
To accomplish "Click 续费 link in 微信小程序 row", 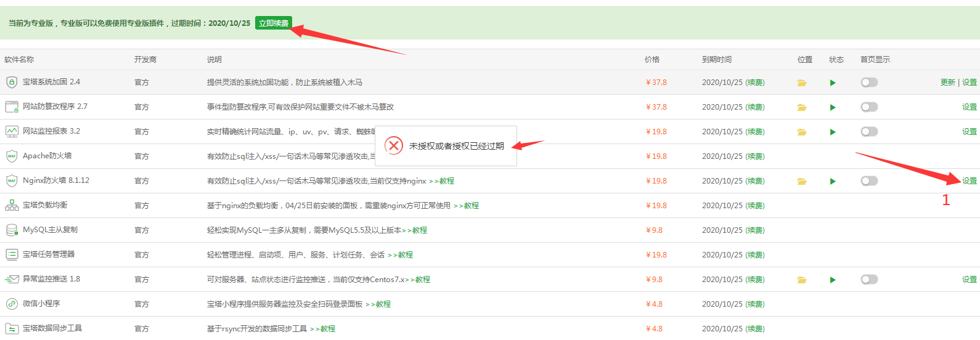I will pyautogui.click(x=755, y=304).
